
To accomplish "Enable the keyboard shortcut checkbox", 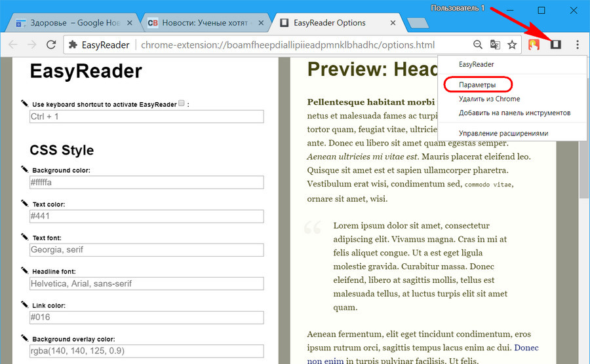I will click(182, 103).
